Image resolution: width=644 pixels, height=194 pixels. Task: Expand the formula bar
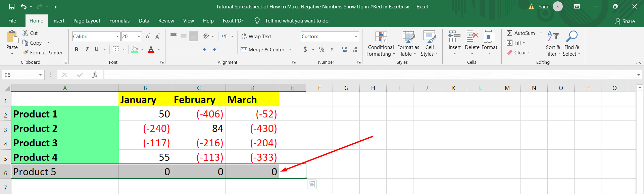click(639, 75)
